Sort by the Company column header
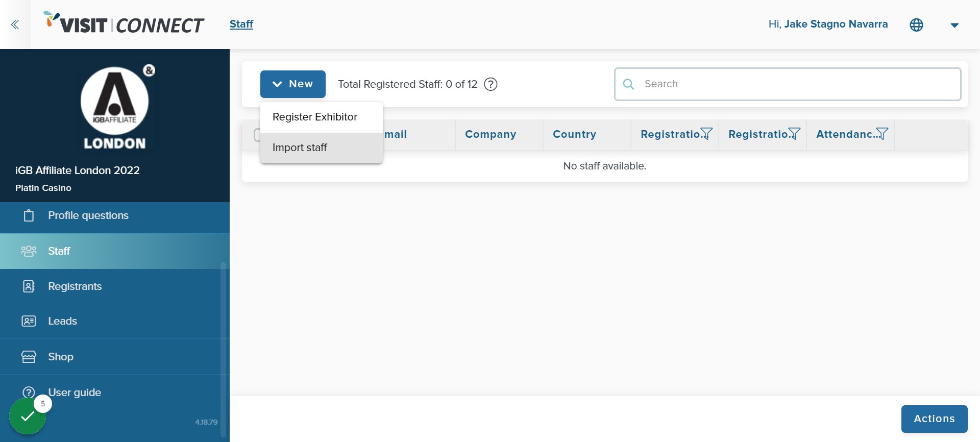 coord(491,134)
